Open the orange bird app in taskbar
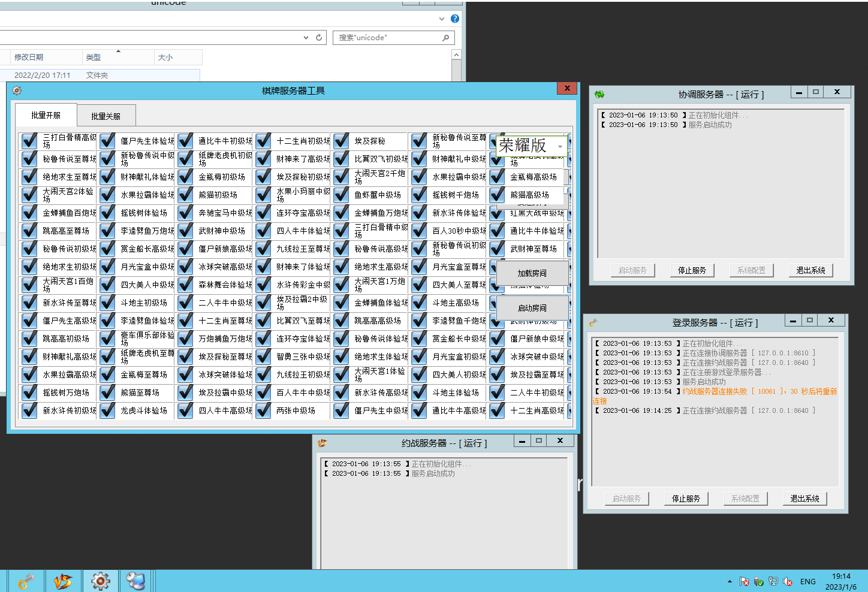The height and width of the screenshot is (592, 868). pos(63,581)
